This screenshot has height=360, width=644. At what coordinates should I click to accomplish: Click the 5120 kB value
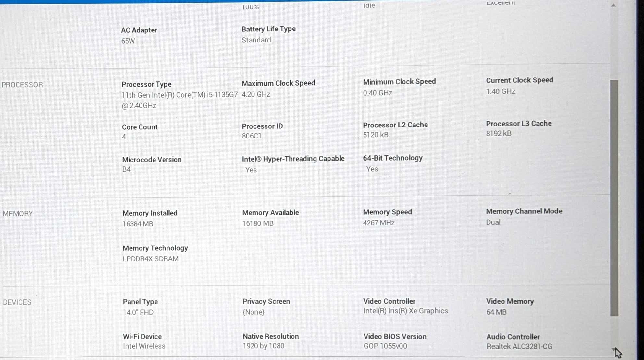(x=376, y=135)
